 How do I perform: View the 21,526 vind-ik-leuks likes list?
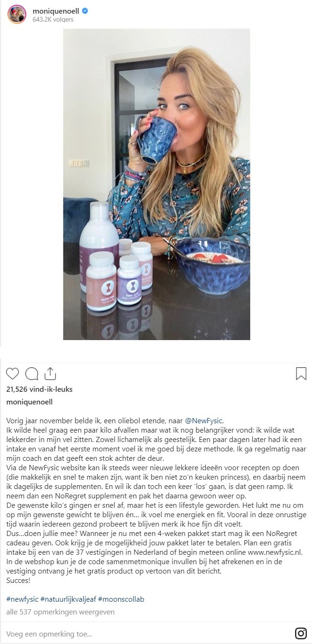39,389
